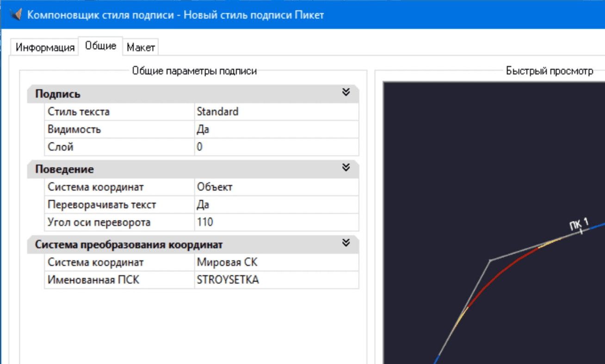The width and height of the screenshot is (605, 364).
Task: Click the Подпись section header
Action: pyautogui.click(x=58, y=94)
